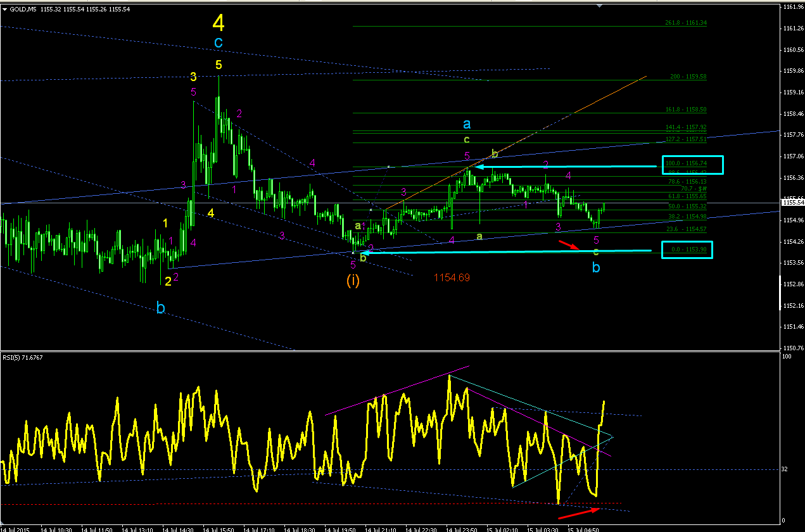Click the orange (i) wave label
This screenshot has width=805, height=532.
point(353,280)
